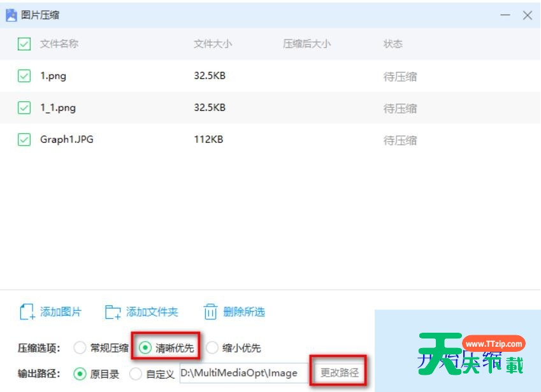Uncheck the 1.png file checkbox
Image resolution: width=541 pixels, height=392 pixels.
click(24, 76)
